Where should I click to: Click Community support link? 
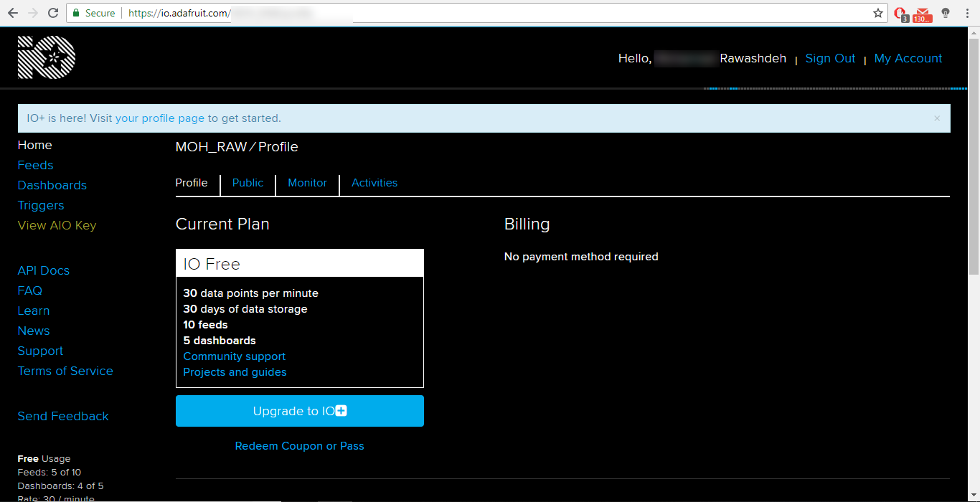click(x=235, y=356)
